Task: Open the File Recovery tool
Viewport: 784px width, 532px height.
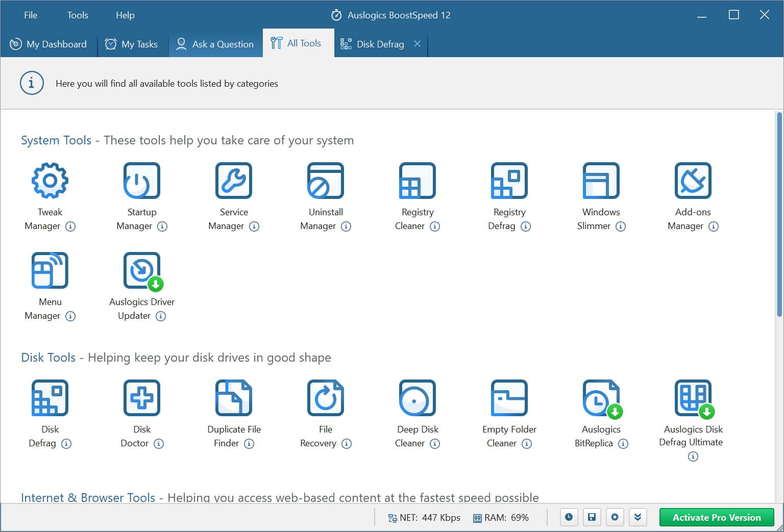Action: pos(325,398)
